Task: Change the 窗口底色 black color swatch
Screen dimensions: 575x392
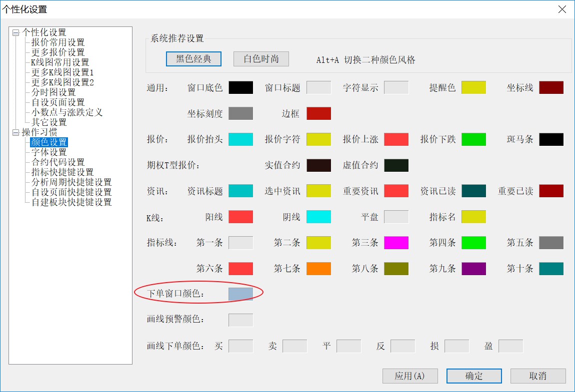Action: click(x=240, y=88)
